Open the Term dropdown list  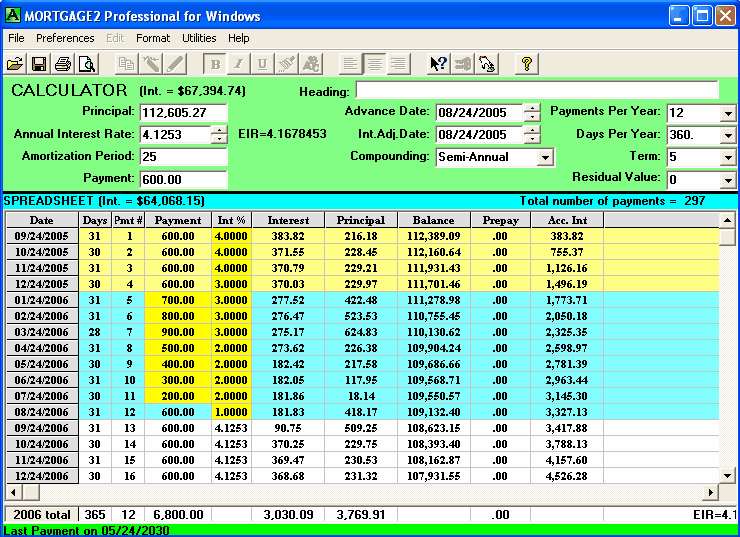point(727,157)
